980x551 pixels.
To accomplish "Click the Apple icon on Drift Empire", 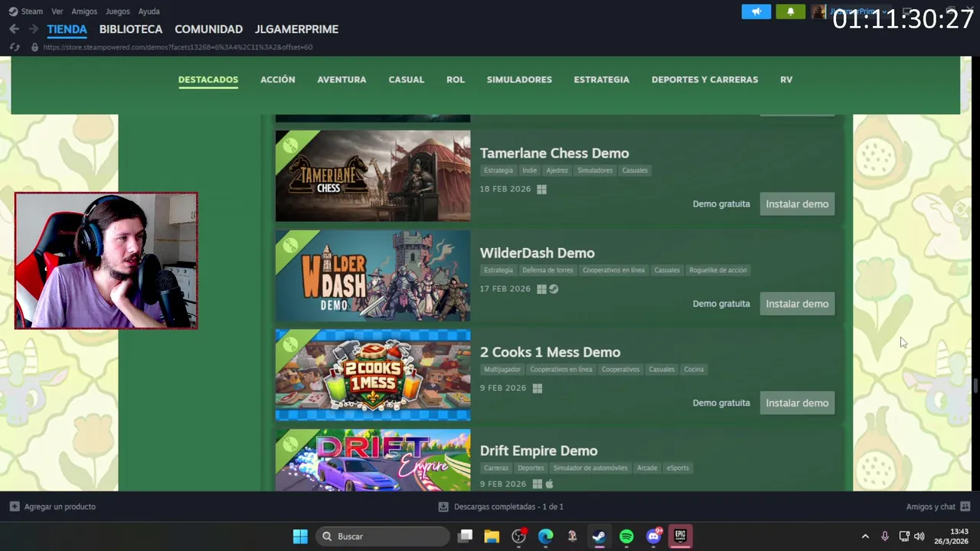I will (550, 484).
